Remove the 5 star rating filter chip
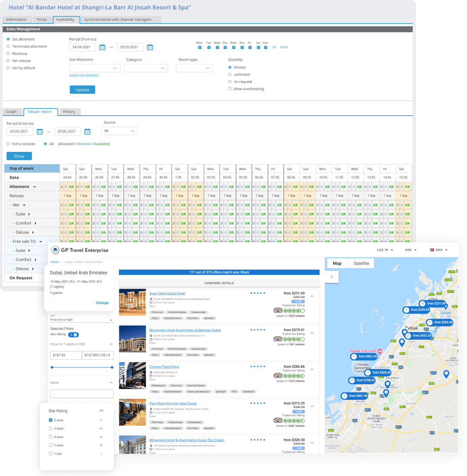Image resolution: width=467 pixels, height=476 pixels. [75, 334]
